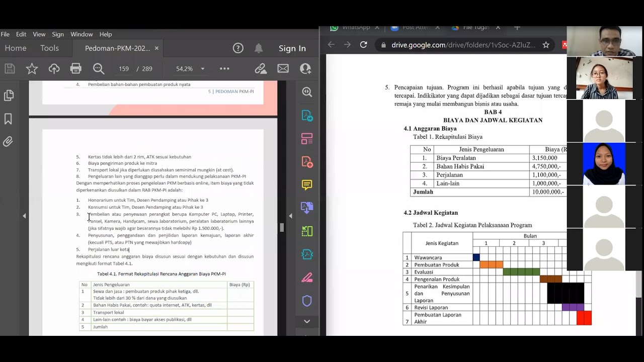Image resolution: width=644 pixels, height=362 pixels.
Task: Switch to the WhatsApp Chrome tab
Action: (351, 27)
